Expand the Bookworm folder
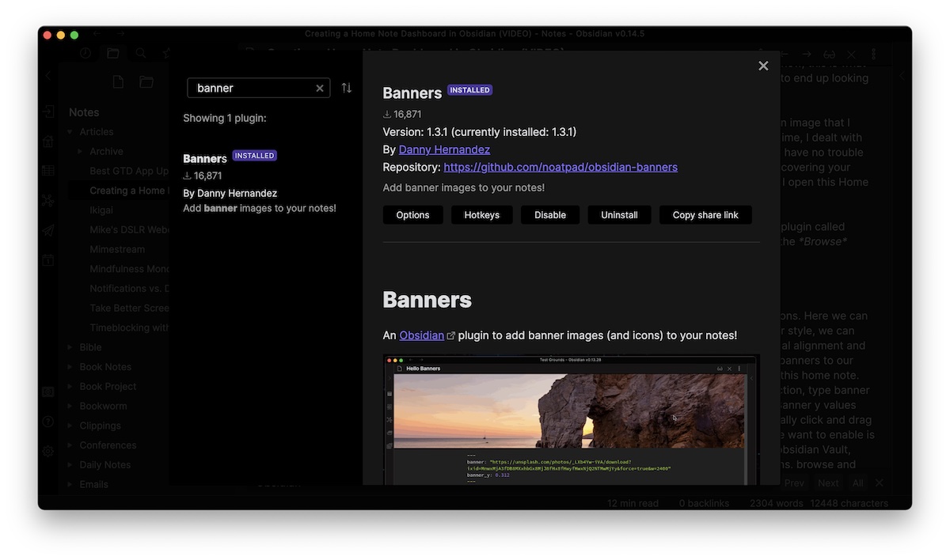This screenshot has height=560, width=950. coord(70,406)
